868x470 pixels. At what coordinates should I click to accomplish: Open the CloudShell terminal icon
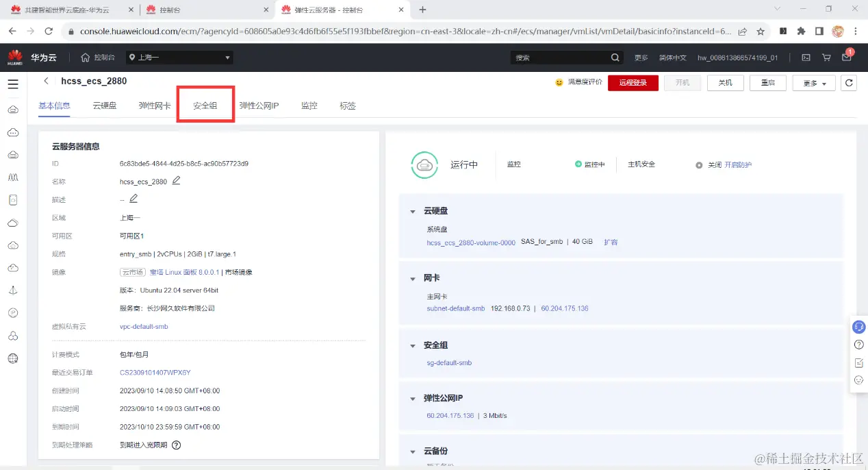[x=806, y=58]
